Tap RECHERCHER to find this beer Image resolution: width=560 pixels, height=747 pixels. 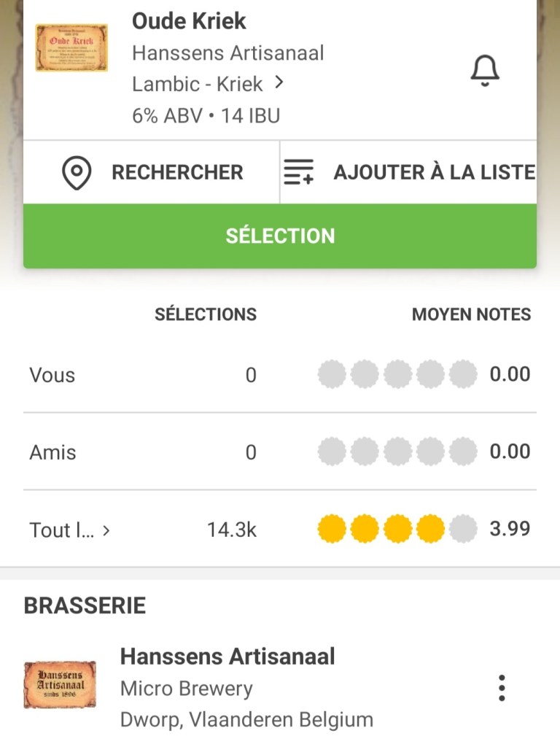click(177, 173)
